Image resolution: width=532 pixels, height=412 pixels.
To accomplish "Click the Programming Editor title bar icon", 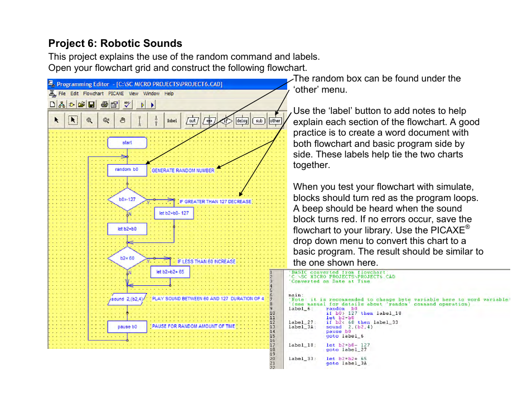I will [51, 84].
